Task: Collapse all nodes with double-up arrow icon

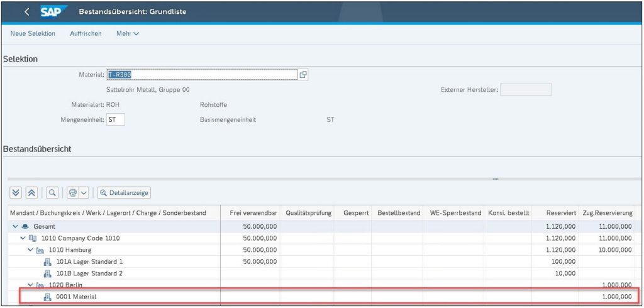Action: 33,192
